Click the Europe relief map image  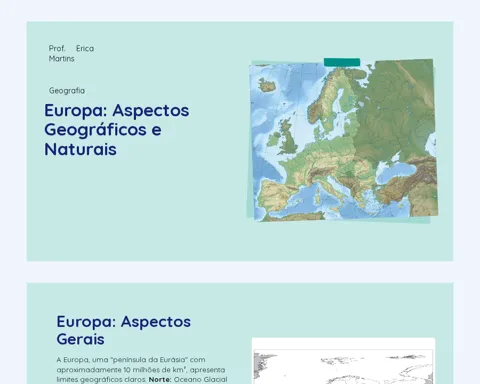point(343,140)
